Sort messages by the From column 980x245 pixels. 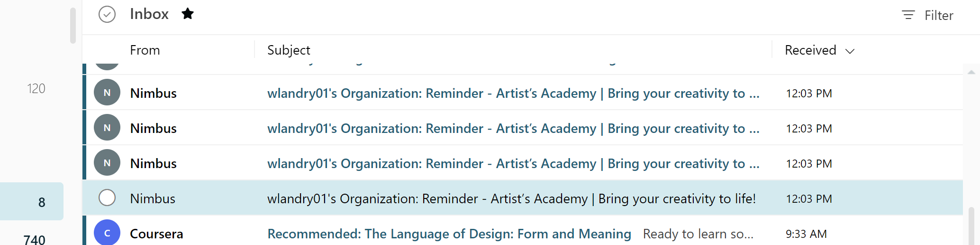click(x=145, y=50)
